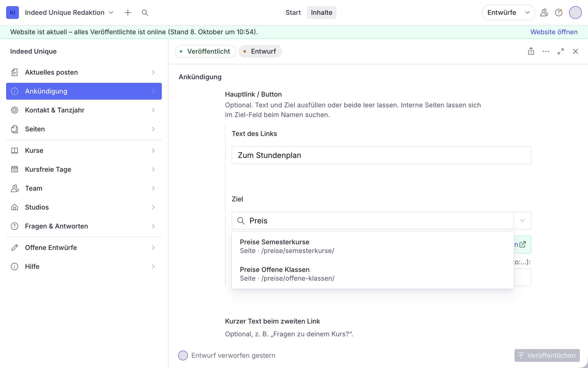Click the Ziel search field containing Preis
The image size is (588, 368).
373,221
